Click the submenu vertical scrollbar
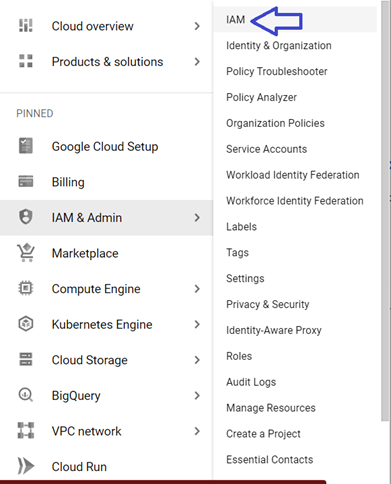 coord(385,211)
